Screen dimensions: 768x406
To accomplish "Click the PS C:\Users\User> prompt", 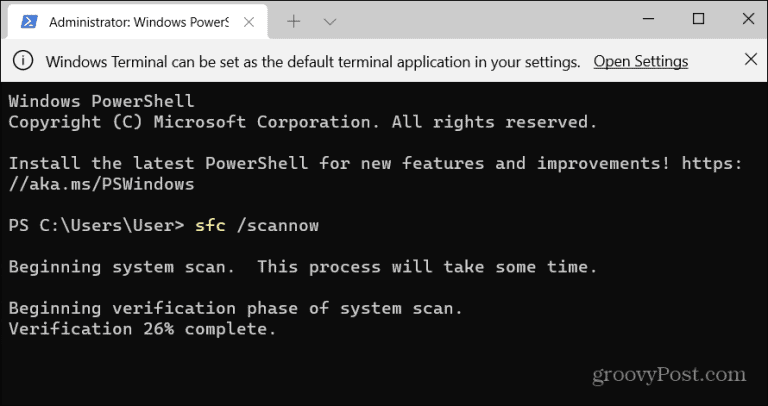I will click(x=96, y=225).
